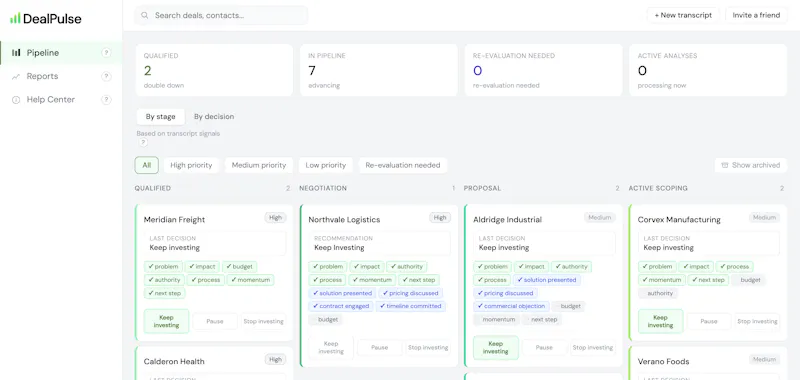
Task: Click help icon next to Pipeline
Action: coord(106,53)
